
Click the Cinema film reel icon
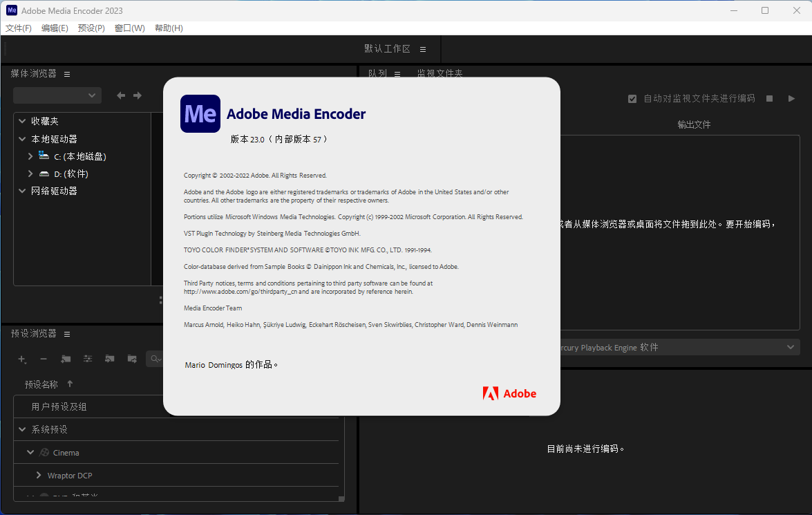click(44, 453)
